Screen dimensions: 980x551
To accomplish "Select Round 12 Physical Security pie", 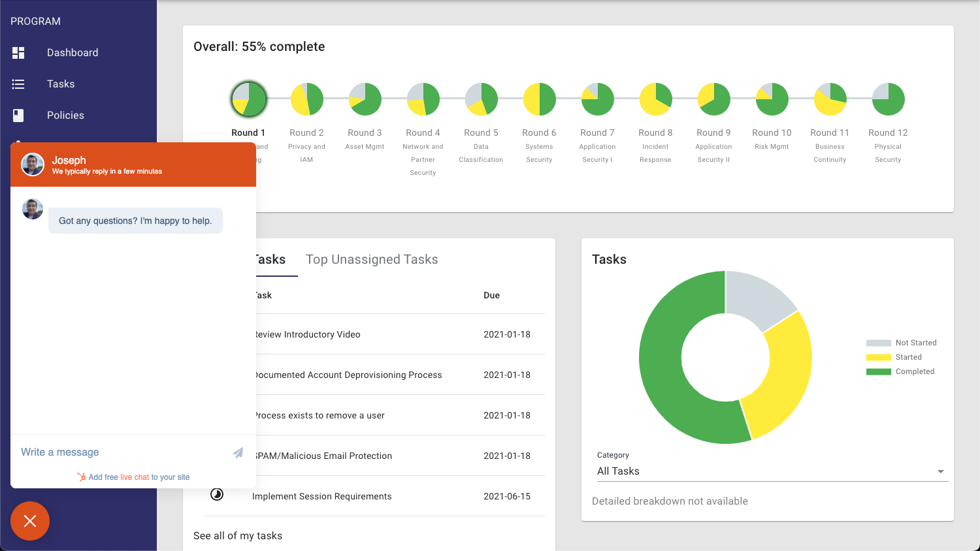I will [x=889, y=99].
